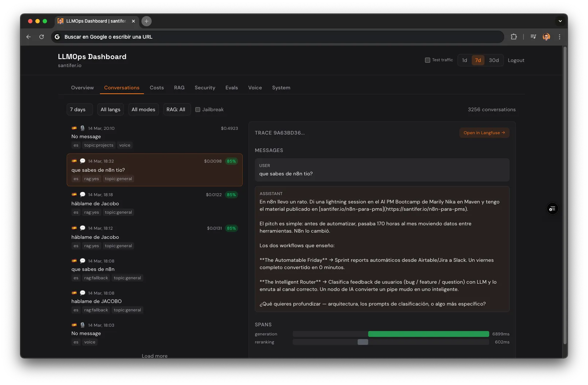Open the "All langs" filter dropdown
Viewport: 588px width, 385px height.
pos(110,109)
